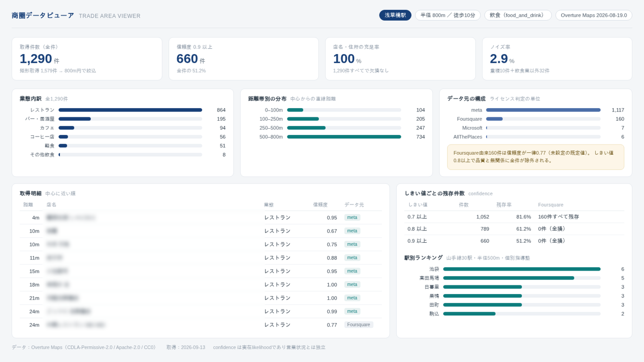
Task: Click the 2.9 % noise rate value
Action: coord(502,59)
